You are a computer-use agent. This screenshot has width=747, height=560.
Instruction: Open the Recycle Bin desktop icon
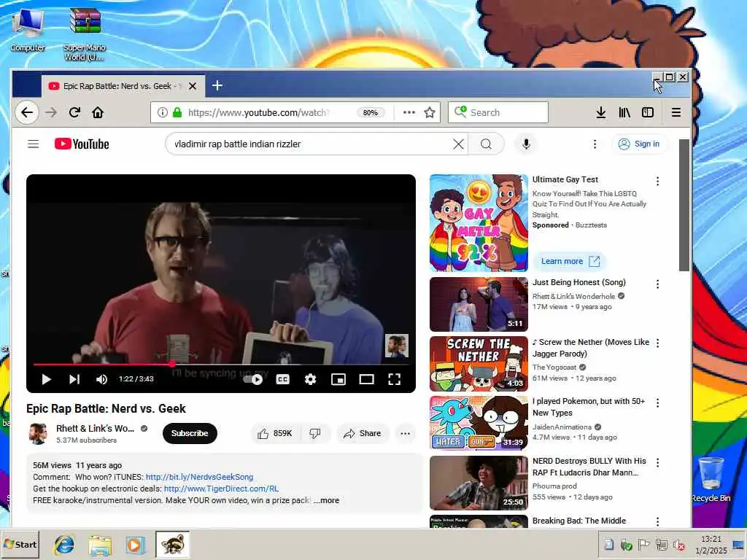[x=711, y=478]
